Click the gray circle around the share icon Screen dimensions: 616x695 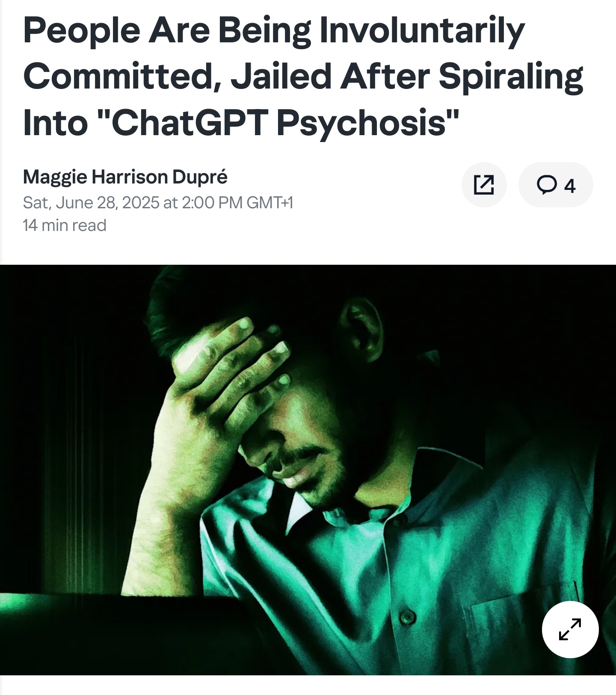point(484,185)
